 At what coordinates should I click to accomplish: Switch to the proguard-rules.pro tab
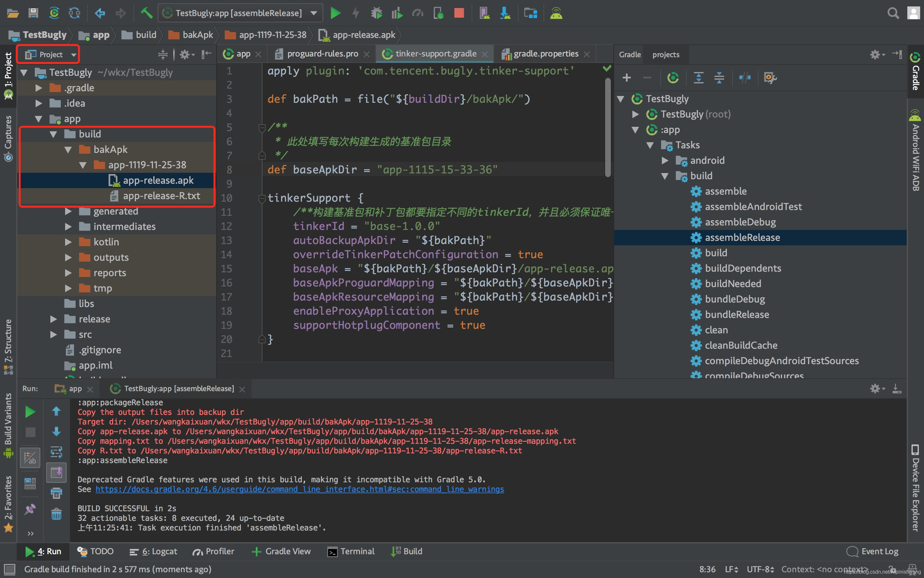tap(322, 54)
